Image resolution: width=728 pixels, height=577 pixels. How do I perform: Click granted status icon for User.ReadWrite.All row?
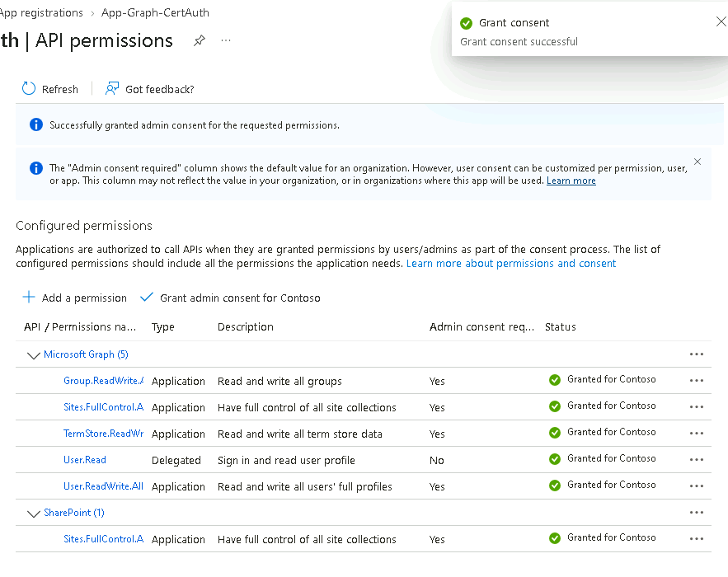tap(555, 486)
